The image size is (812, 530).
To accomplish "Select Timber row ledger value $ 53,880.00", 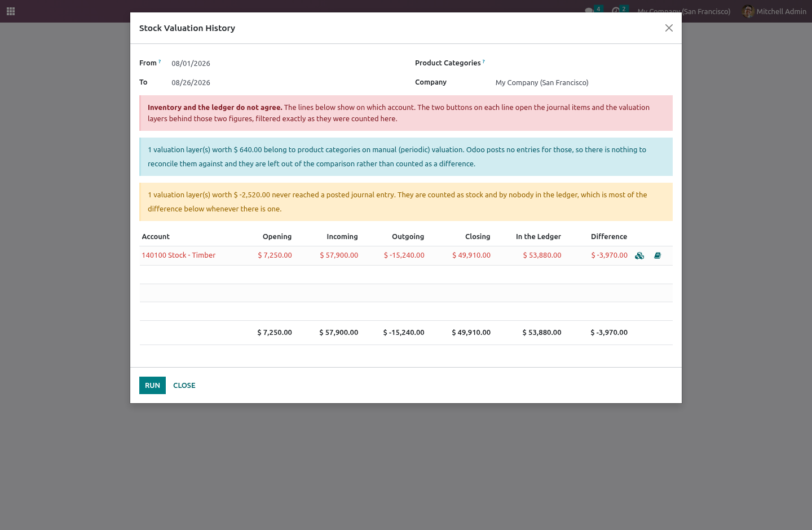I will tap(542, 255).
